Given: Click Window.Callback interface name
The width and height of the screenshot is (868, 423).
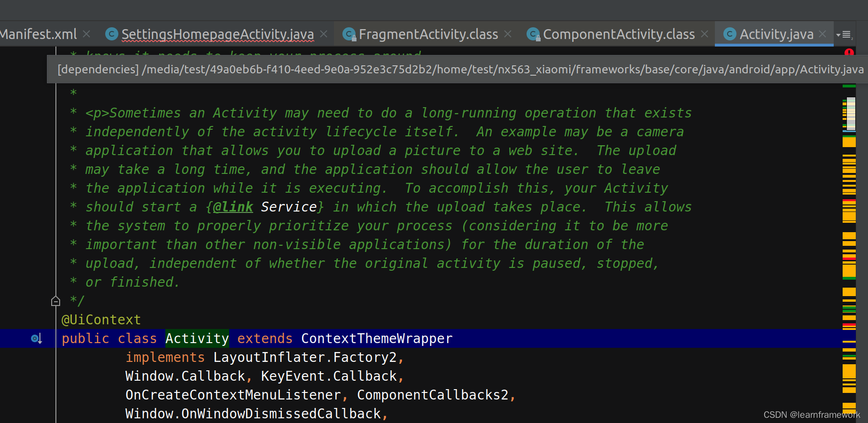Looking at the screenshot, I should (x=185, y=376).
